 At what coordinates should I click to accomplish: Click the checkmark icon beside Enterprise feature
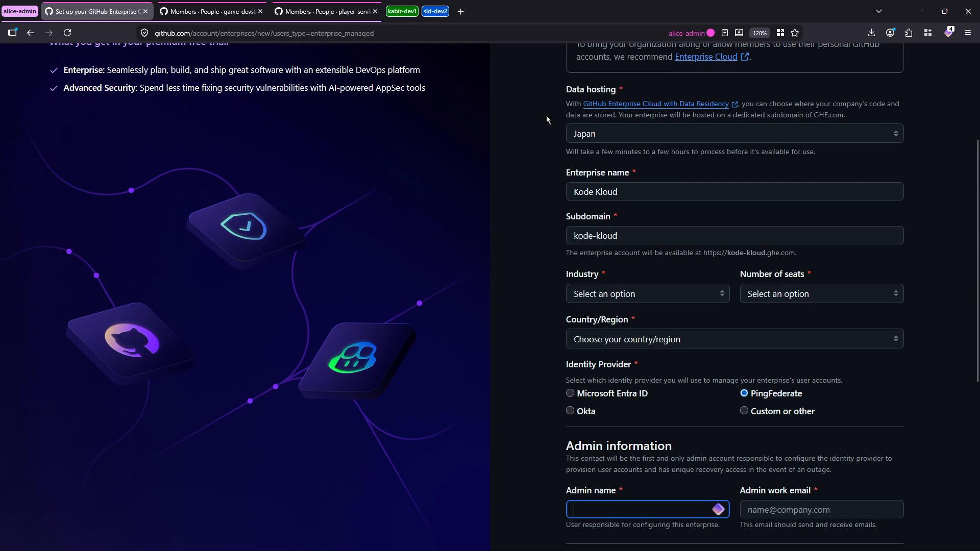54,70
